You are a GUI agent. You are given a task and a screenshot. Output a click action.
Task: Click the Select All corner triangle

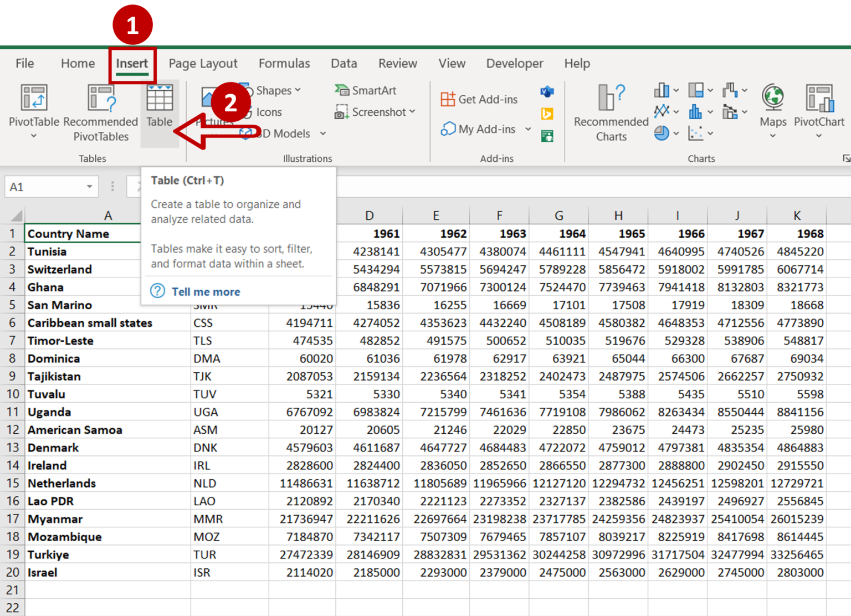pos(17,215)
